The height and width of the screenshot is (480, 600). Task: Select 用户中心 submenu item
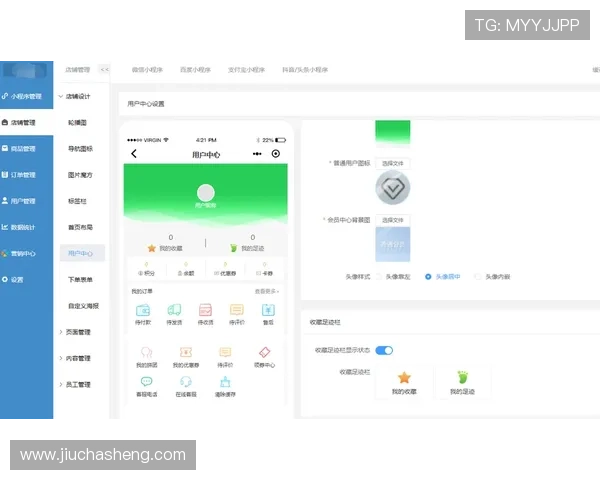tap(82, 253)
